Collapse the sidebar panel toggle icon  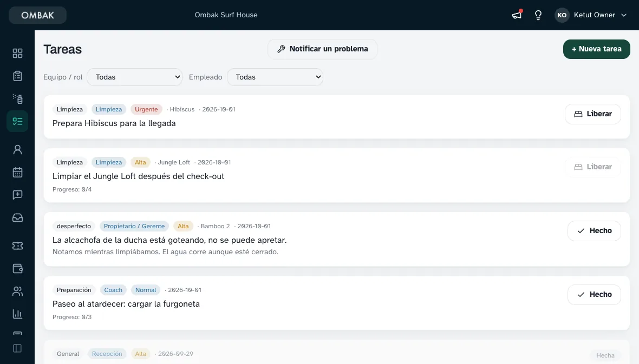[x=17, y=348]
